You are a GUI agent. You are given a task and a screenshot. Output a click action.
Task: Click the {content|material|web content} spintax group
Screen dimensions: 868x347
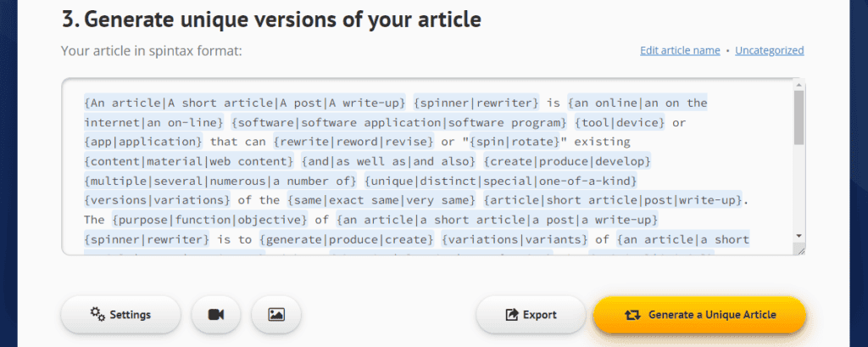[x=191, y=160]
